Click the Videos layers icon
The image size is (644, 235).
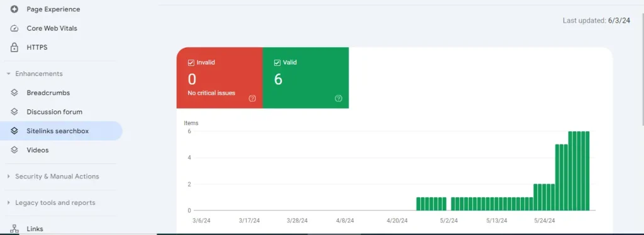[14, 150]
